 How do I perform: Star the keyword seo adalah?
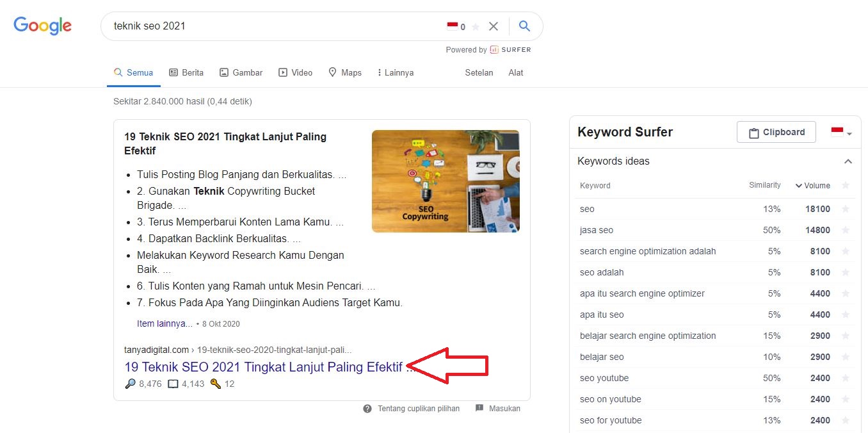(x=846, y=272)
